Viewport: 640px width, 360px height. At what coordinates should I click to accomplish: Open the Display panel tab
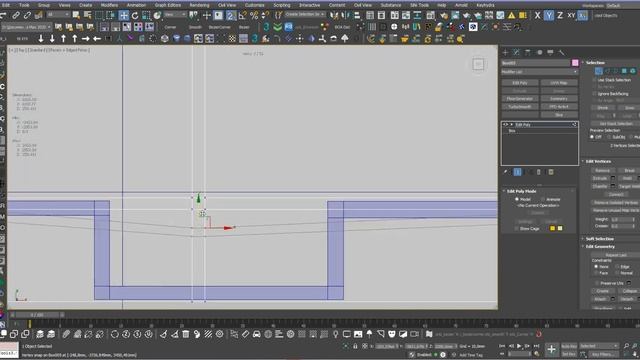[550, 52]
